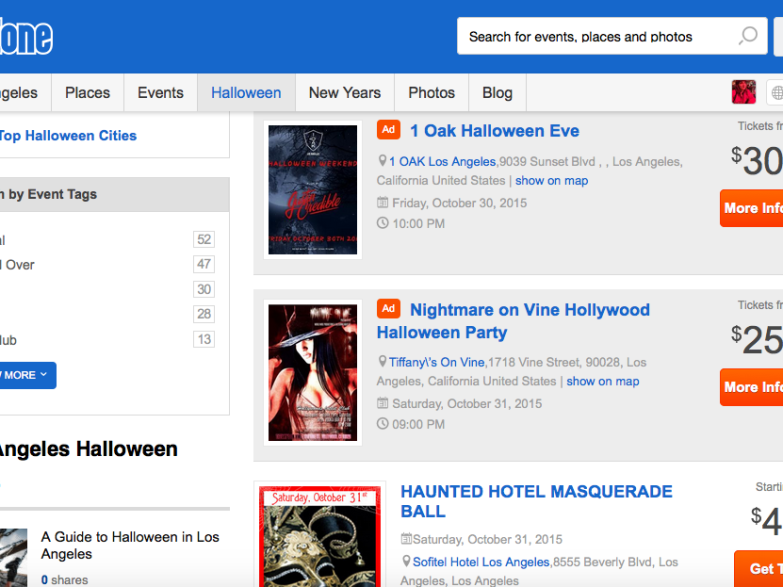Open Nightmare on Vine poster thumbnail
Screen dimensions: 783x587
(313, 372)
